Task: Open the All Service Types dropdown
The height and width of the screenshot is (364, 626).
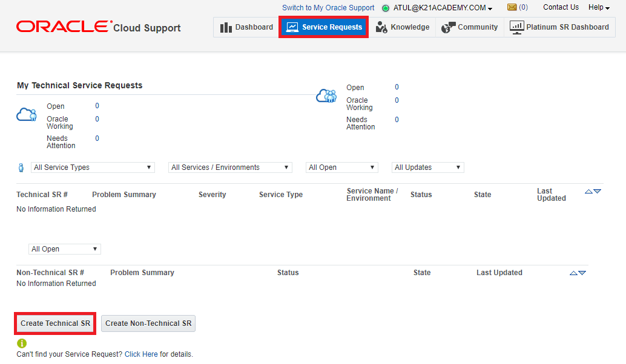Action: (x=93, y=167)
